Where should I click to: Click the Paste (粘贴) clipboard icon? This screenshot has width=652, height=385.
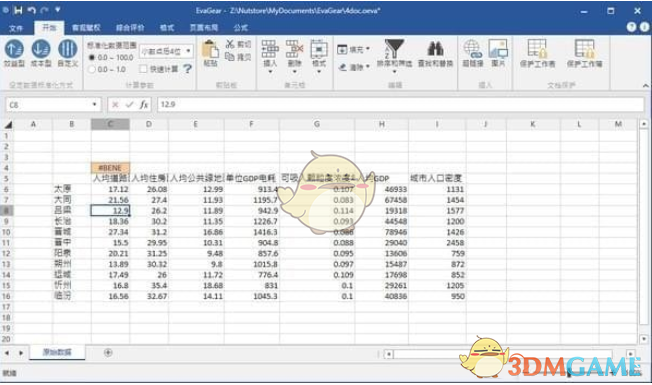point(210,49)
